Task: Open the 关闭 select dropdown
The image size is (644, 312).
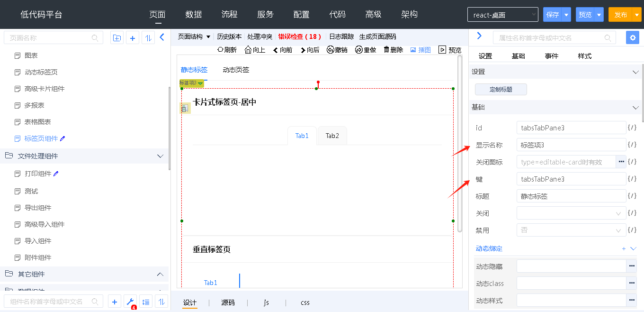Action: click(572, 213)
